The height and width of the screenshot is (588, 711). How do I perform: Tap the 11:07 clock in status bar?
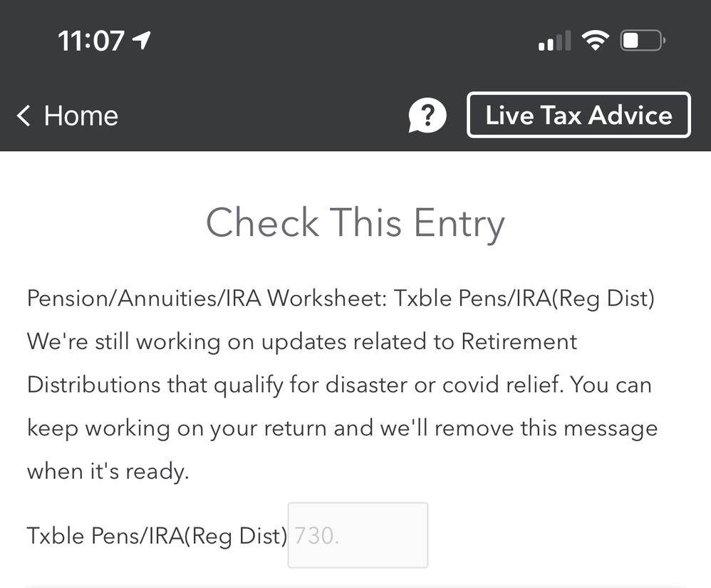pyautogui.click(x=91, y=41)
